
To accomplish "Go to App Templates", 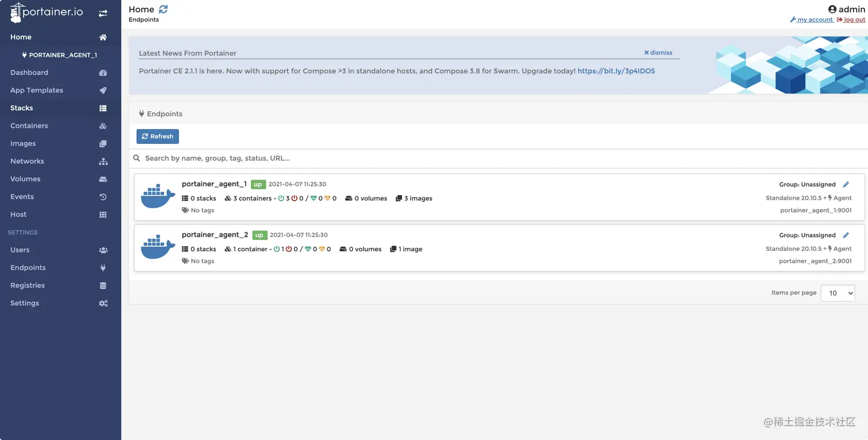I will pos(37,91).
